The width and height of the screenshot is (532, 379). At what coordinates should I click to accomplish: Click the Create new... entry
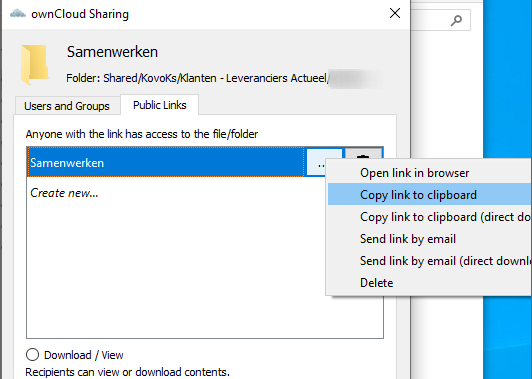tap(64, 193)
